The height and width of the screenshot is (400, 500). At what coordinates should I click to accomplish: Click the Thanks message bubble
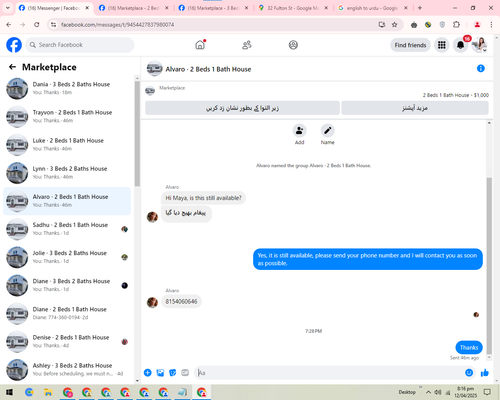(x=469, y=347)
